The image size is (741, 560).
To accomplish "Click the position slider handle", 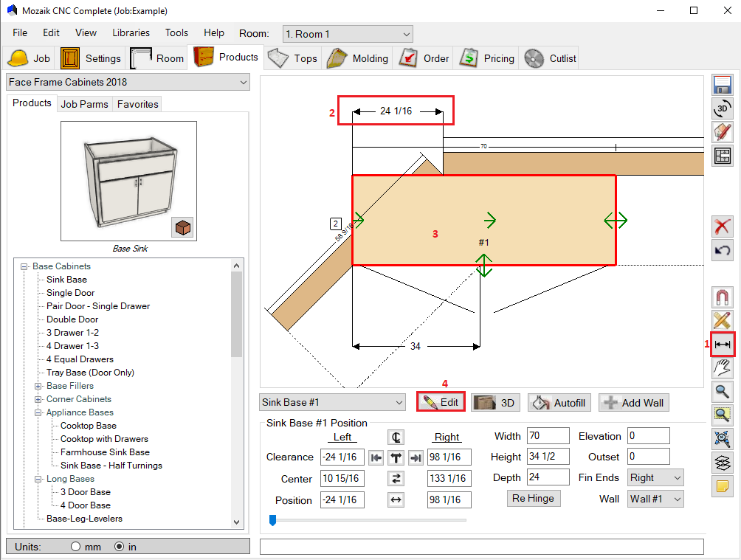I will coord(272,520).
